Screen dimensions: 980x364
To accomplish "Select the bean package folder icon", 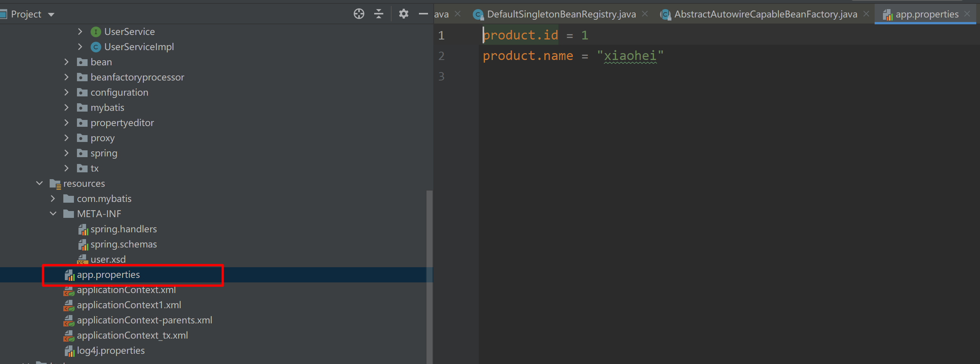I will (x=82, y=62).
